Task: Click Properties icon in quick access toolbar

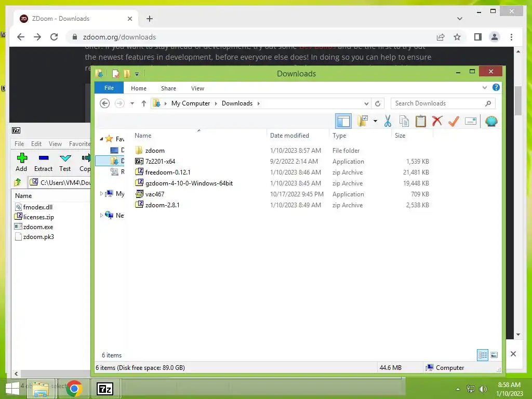Action: (116, 74)
